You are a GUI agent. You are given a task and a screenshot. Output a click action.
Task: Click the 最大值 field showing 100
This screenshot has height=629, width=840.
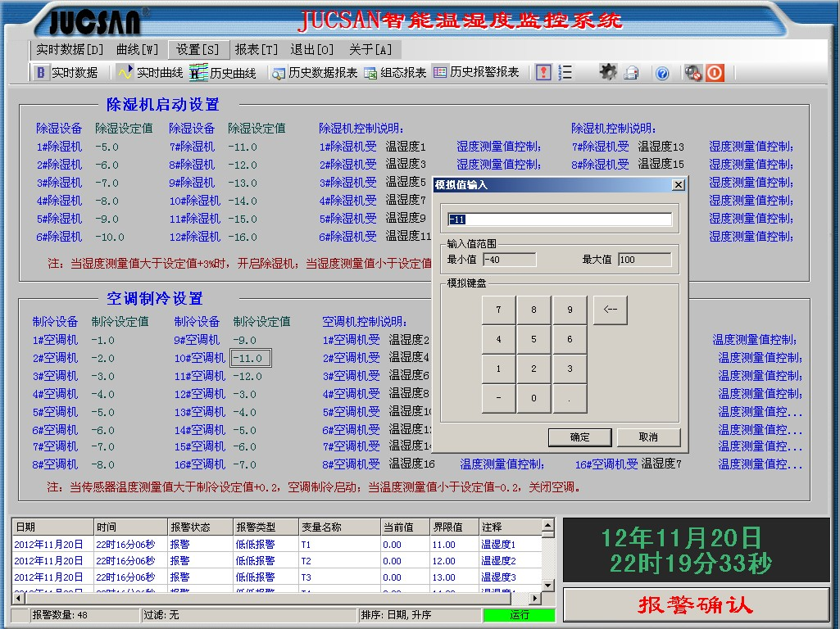[644, 260]
